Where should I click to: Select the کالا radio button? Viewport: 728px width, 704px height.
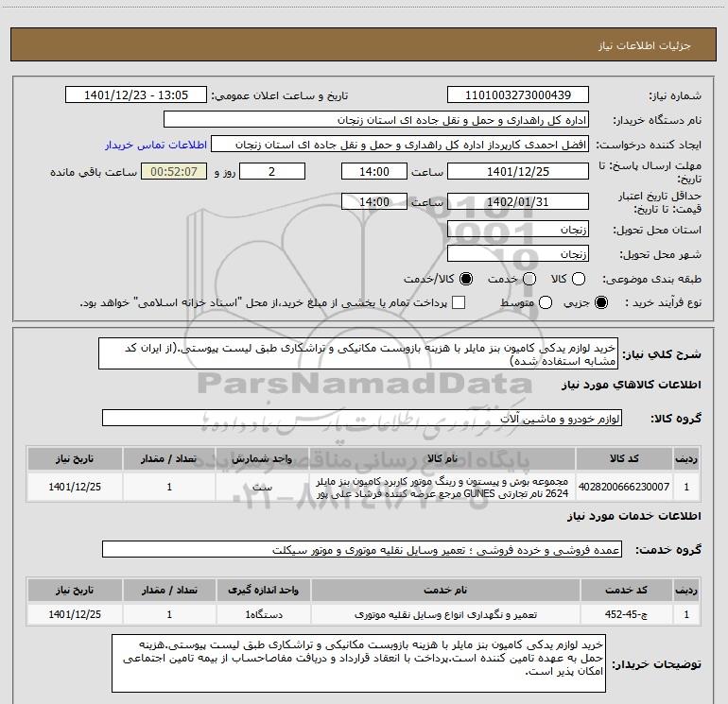pos(579,279)
